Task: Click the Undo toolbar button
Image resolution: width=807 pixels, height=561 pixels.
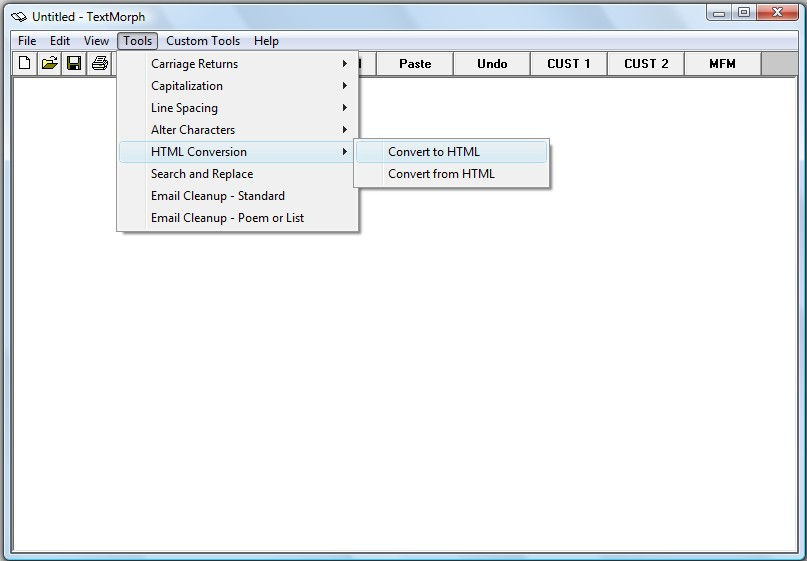Action: 492,64
